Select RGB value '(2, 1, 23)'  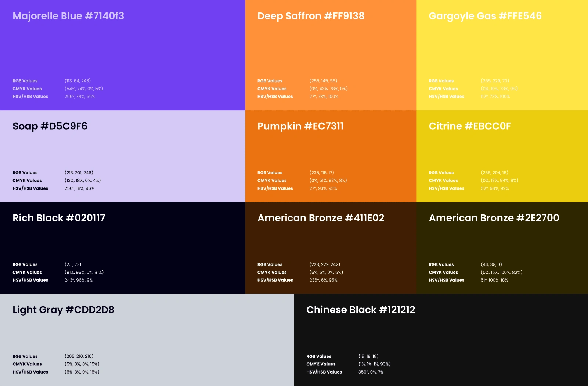(x=73, y=264)
